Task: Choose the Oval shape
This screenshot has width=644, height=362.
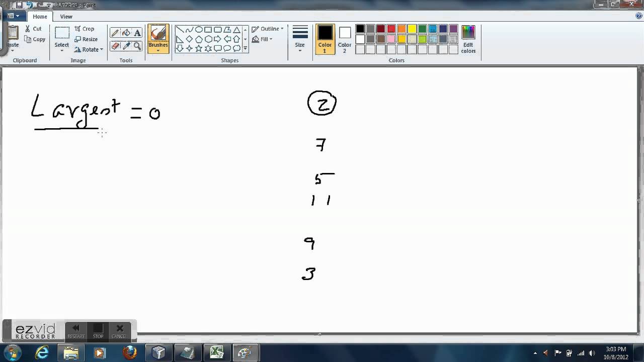Action: pyautogui.click(x=199, y=30)
